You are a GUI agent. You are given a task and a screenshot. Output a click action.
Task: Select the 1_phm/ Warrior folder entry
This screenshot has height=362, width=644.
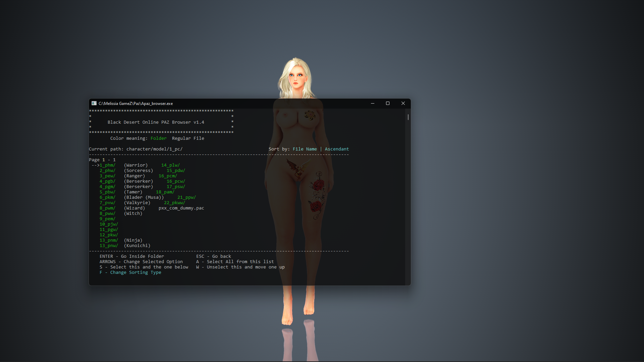(x=107, y=165)
